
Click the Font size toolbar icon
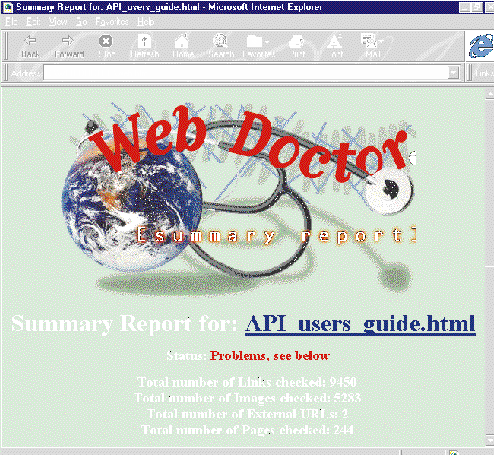click(335, 46)
